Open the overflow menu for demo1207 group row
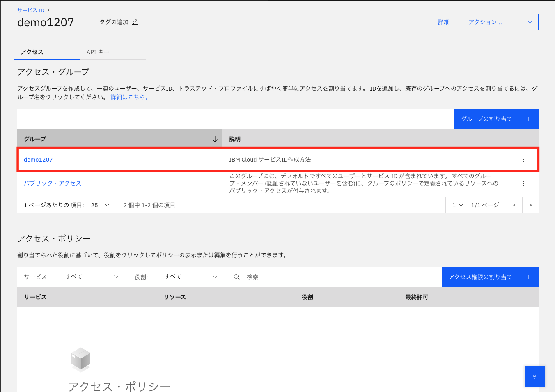Image resolution: width=555 pixels, height=392 pixels. tap(523, 160)
